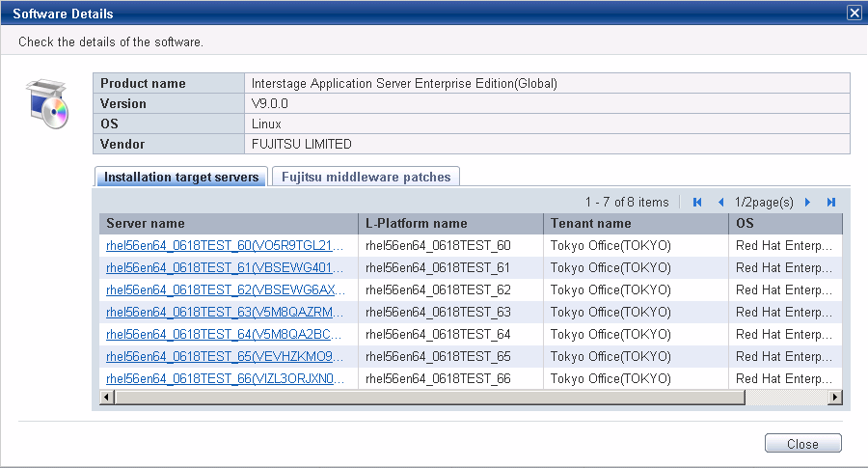Open server rhel56en64_0618TEST_63 link
The width and height of the screenshot is (868, 468).
[x=225, y=312]
